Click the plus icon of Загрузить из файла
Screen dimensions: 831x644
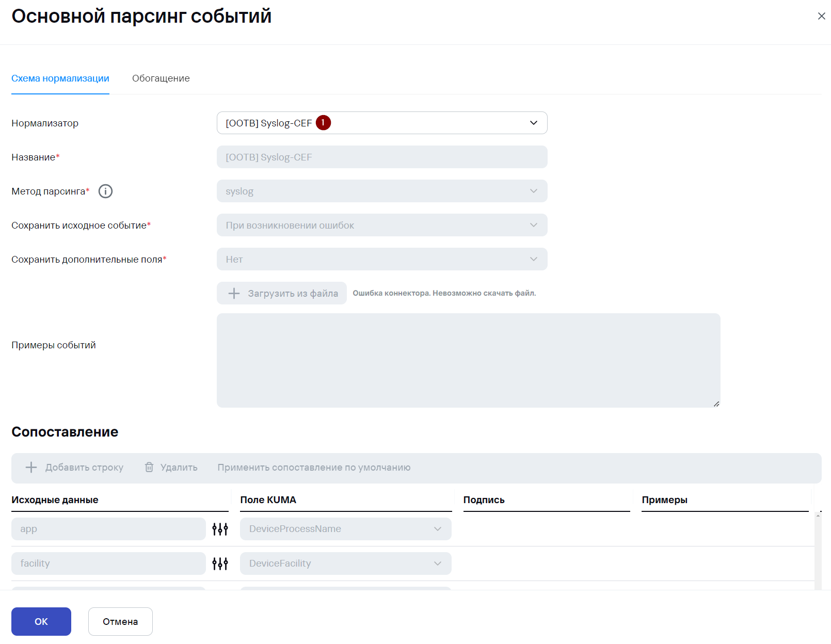point(234,293)
